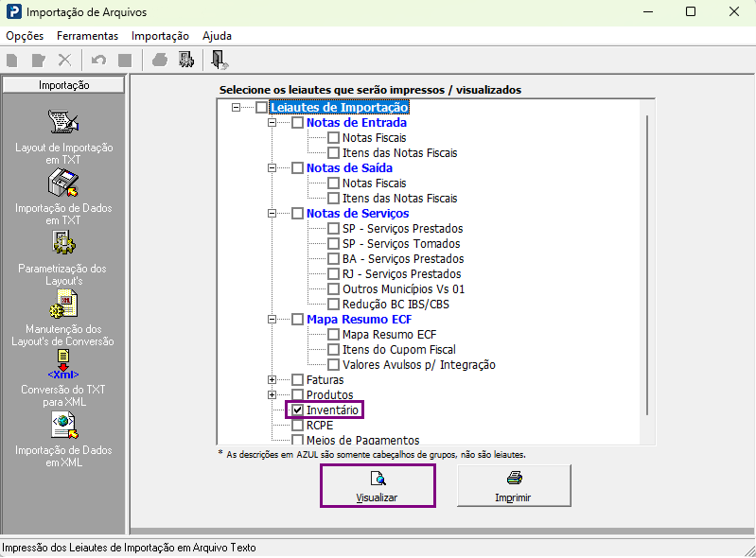756x558 pixels.
Task: Open Importação de Dados em XML icon
Action: (x=64, y=427)
